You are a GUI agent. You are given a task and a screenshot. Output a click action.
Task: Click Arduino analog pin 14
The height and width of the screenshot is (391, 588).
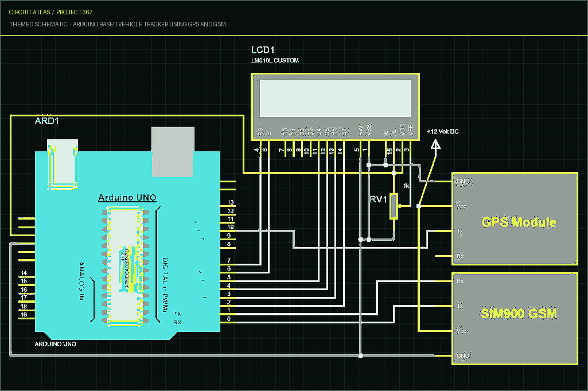tap(24, 273)
